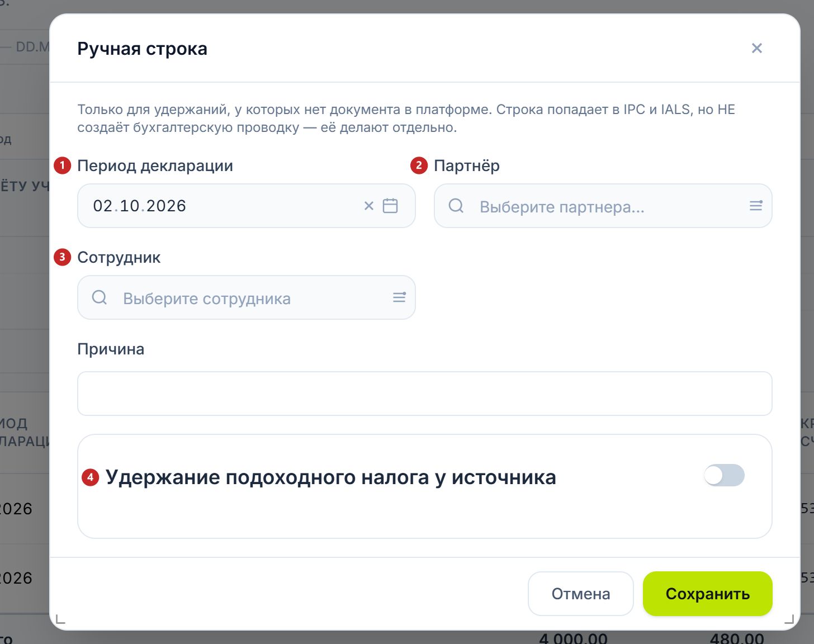Click the Причина label
The height and width of the screenshot is (644, 814).
coord(111,349)
